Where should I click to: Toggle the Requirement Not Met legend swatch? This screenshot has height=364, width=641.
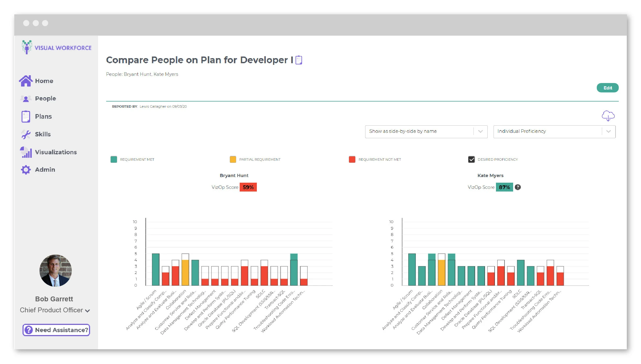point(352,159)
